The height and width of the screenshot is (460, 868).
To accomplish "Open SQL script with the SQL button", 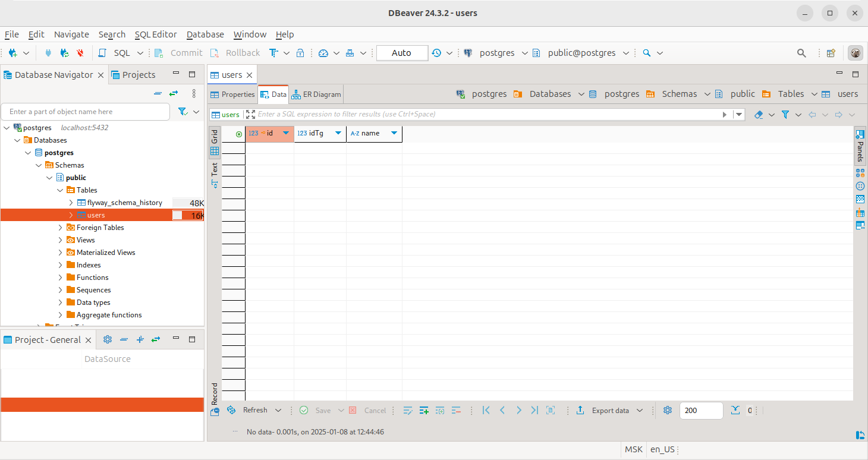I will 115,53.
